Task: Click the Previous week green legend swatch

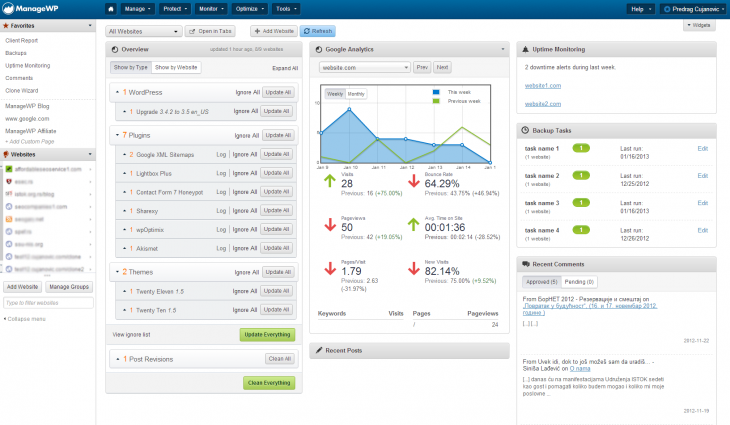Action: [436, 101]
